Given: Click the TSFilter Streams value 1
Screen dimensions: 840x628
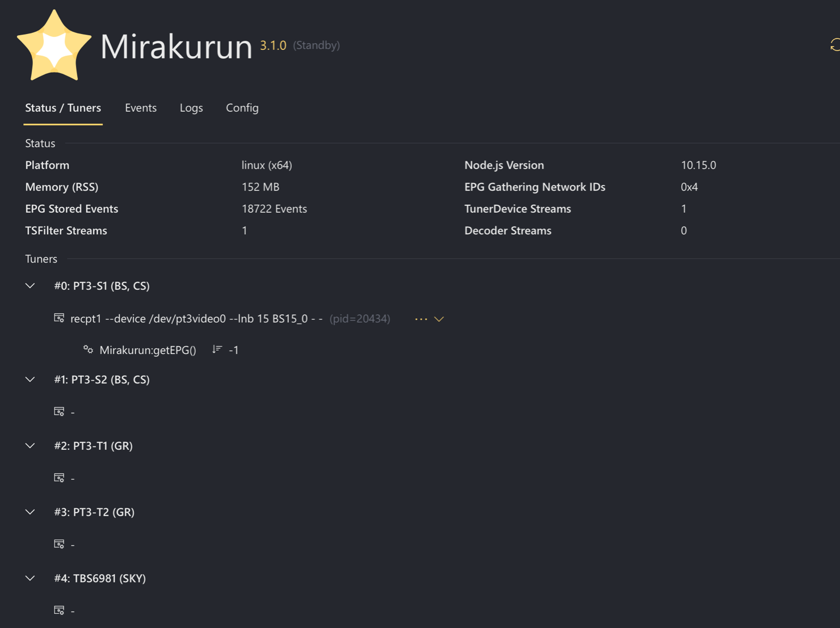Looking at the screenshot, I should tap(245, 230).
